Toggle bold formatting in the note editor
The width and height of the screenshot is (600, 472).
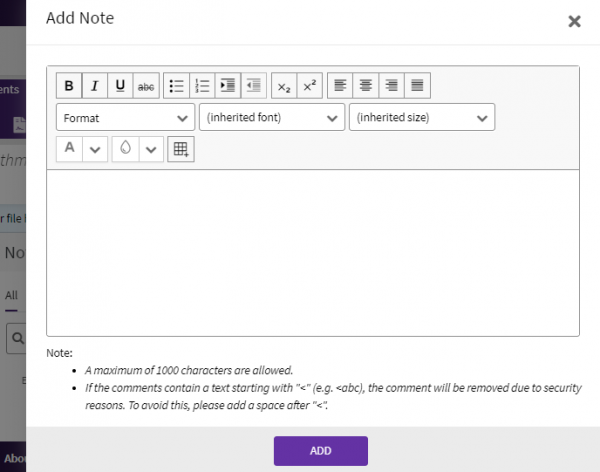70,86
